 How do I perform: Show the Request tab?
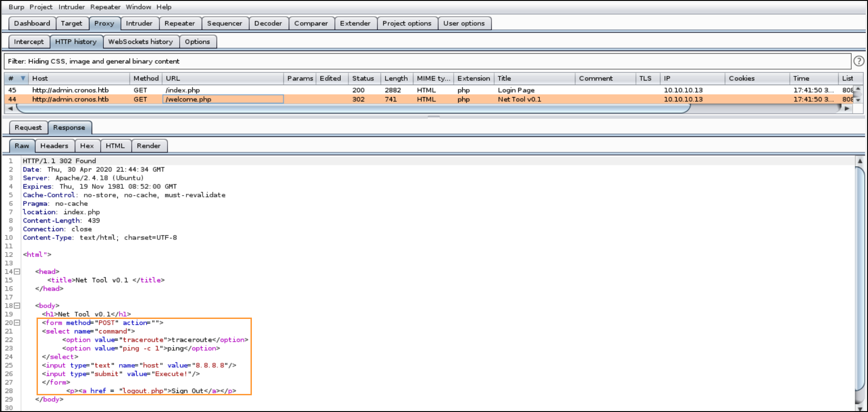(x=28, y=127)
